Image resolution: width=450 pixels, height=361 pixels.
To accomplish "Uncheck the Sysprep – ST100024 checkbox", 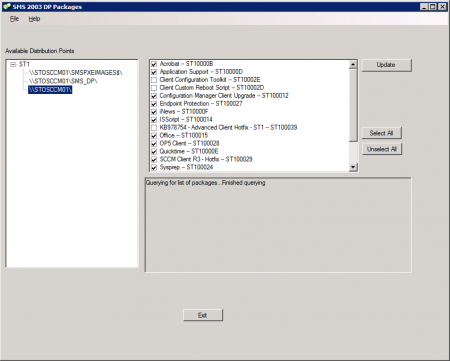I will click(x=154, y=168).
